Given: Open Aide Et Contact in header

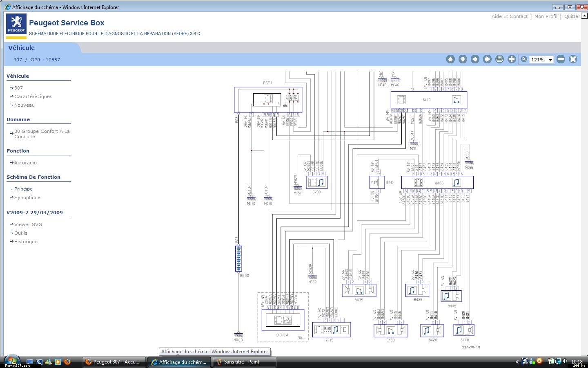Looking at the screenshot, I should (509, 16).
